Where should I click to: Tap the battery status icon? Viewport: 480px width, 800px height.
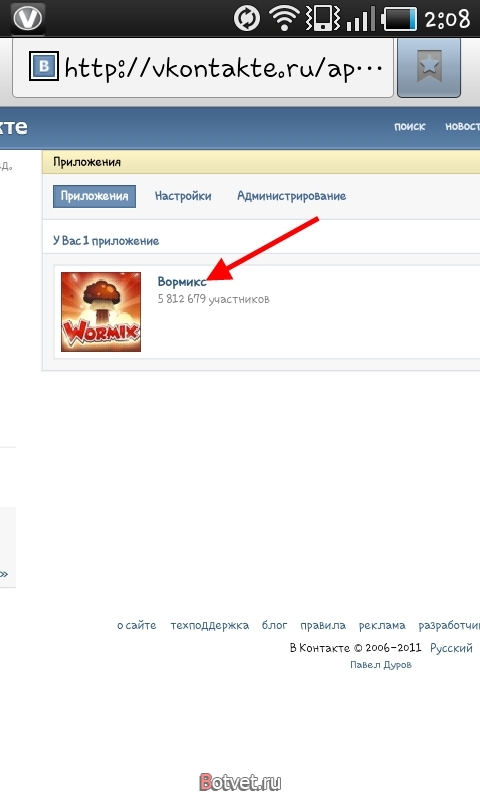399,19
